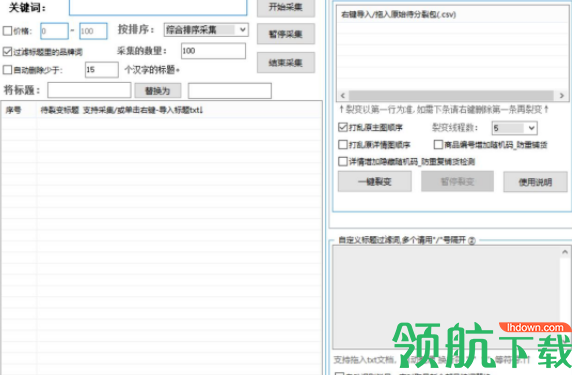572x375 pixels.
Task: Enable 打乱原详情图顺序 checkbox
Action: click(343, 144)
